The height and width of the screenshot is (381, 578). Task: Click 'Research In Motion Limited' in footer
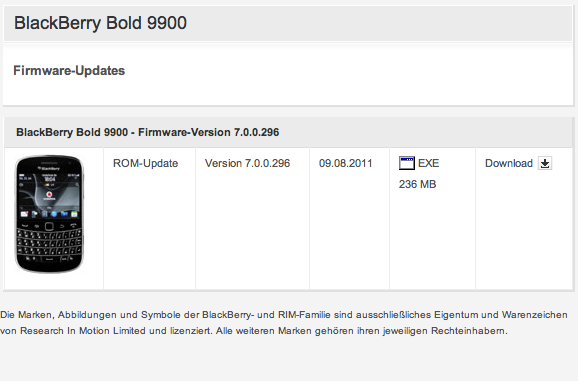click(x=83, y=331)
